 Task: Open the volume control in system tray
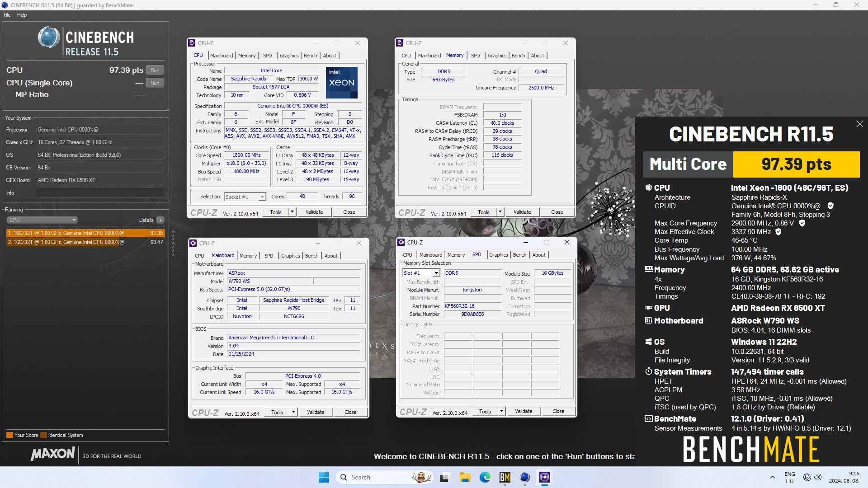pyautogui.click(x=818, y=477)
